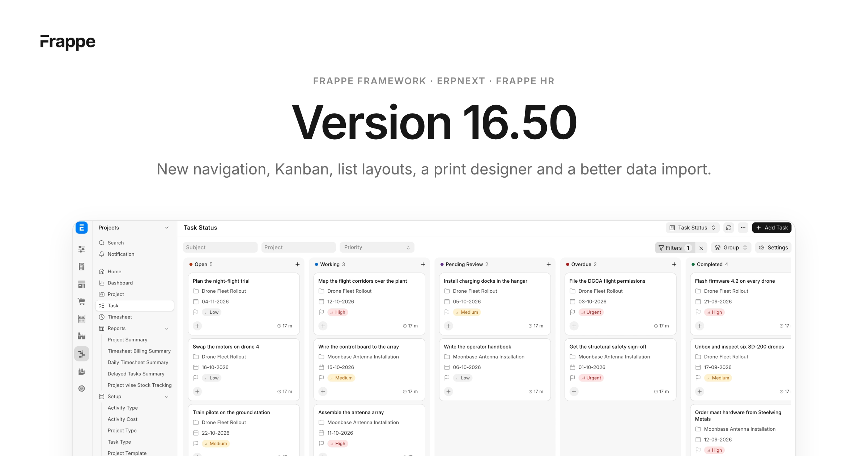The height and width of the screenshot is (456, 868).
Task: Open the calculator Accounting module icon
Action: tap(82, 267)
